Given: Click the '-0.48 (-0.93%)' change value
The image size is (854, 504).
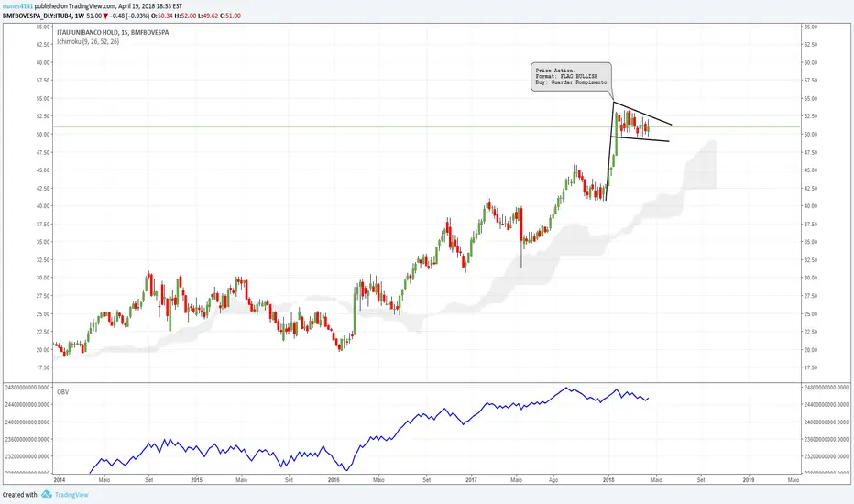Looking at the screenshot, I should pos(129,16).
